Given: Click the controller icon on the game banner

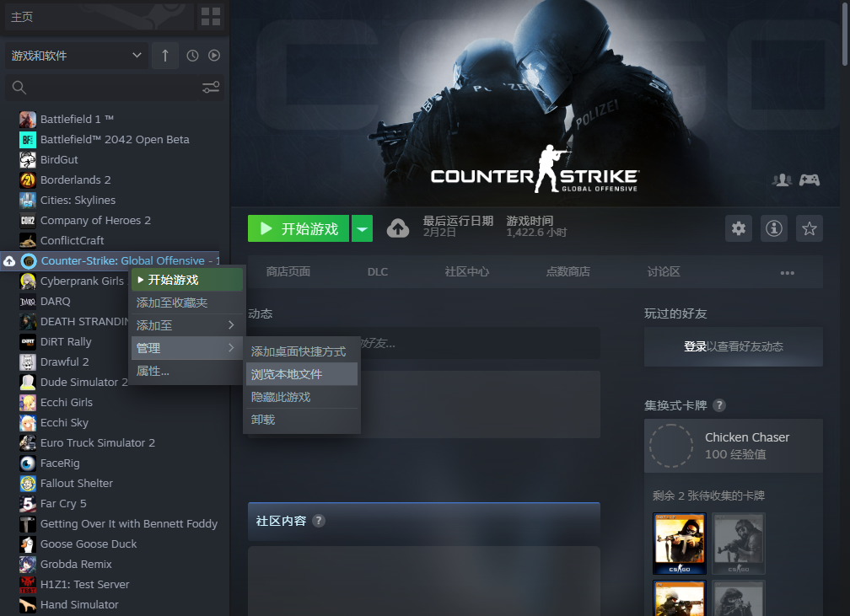Looking at the screenshot, I should [810, 179].
